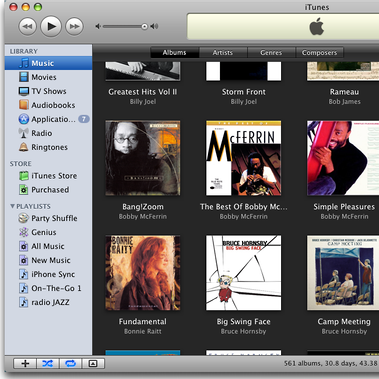This screenshot has width=379, height=379.
Task: Collapse the PLAYLISTS section
Action: [x=12, y=206]
